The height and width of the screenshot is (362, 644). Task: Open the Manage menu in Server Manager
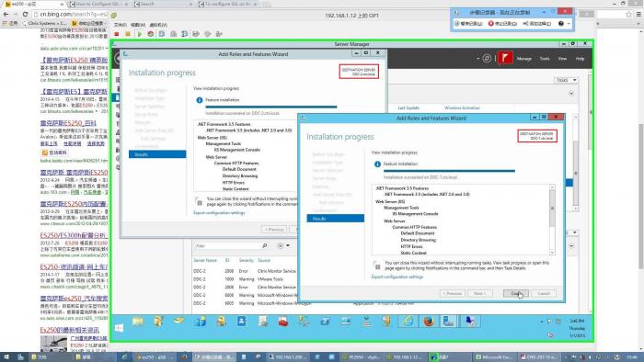coord(524,59)
